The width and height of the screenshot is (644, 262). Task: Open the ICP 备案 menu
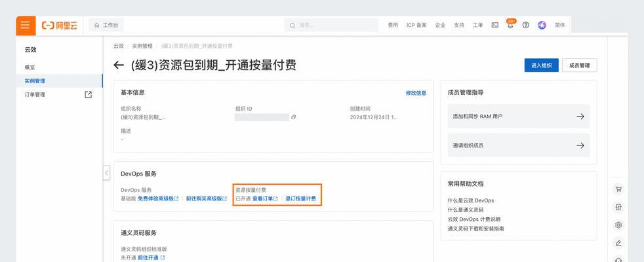tap(416, 25)
